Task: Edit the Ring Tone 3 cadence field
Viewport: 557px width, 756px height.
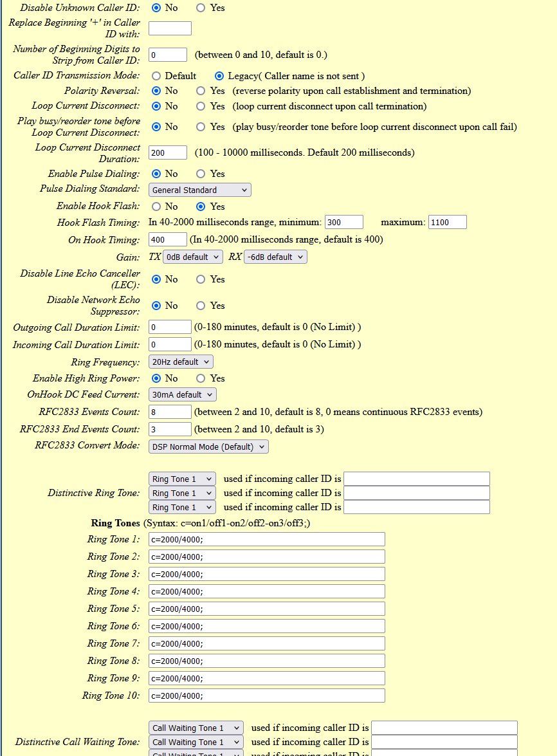Action: pos(267,574)
